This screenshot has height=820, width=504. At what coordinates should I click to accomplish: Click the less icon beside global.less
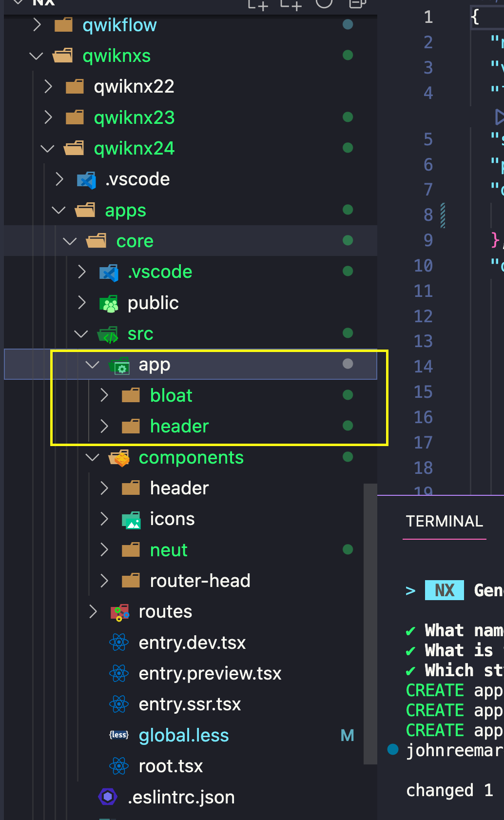(x=119, y=735)
